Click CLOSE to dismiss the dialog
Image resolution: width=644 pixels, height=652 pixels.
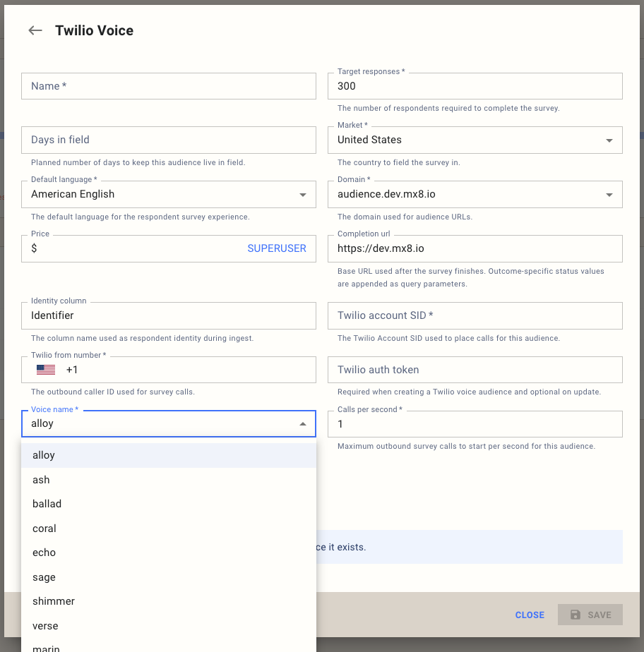pyautogui.click(x=530, y=615)
